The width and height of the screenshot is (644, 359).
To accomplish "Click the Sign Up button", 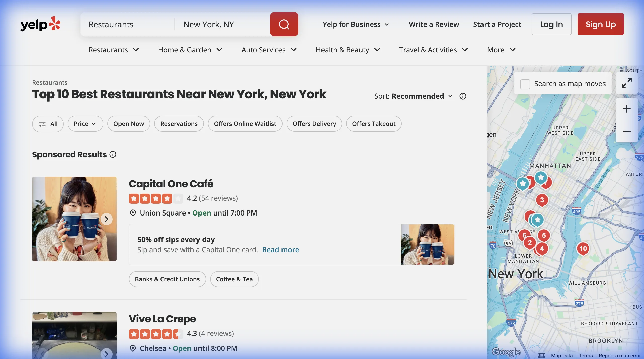I will click(600, 24).
